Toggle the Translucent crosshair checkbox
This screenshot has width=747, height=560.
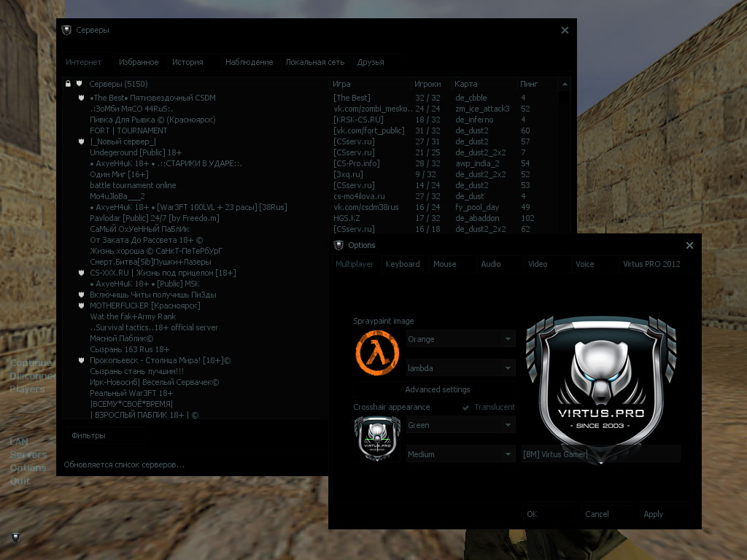click(x=465, y=408)
